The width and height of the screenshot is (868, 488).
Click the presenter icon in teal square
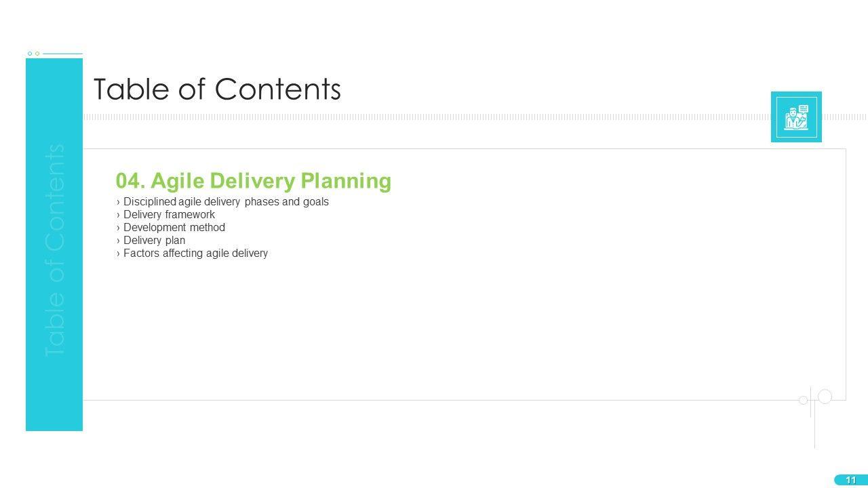click(x=796, y=117)
